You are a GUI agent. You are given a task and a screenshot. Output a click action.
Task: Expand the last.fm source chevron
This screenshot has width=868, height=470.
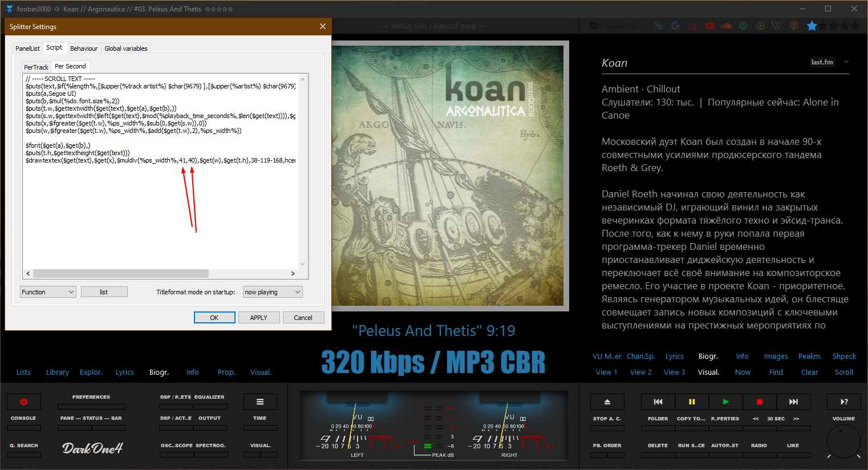846,62
